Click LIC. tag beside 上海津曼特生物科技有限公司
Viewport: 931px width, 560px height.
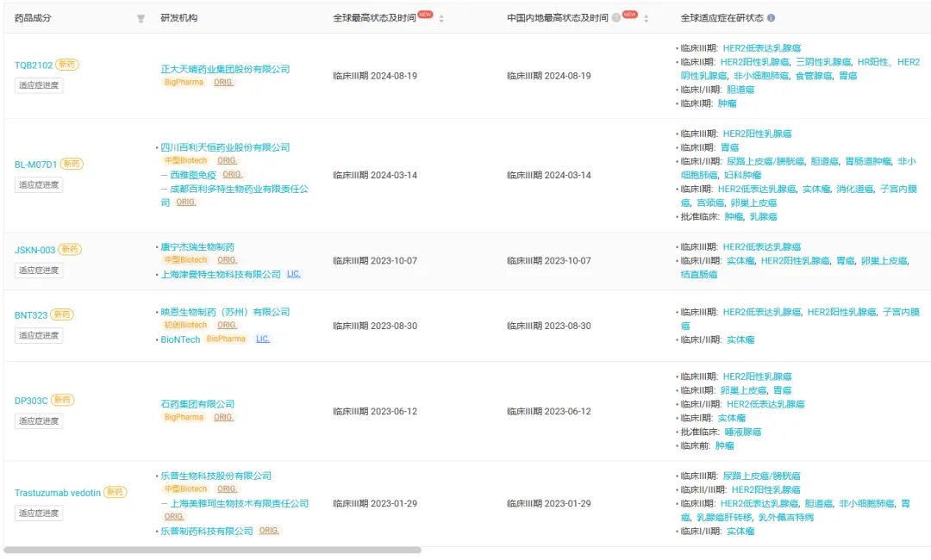pyautogui.click(x=294, y=274)
